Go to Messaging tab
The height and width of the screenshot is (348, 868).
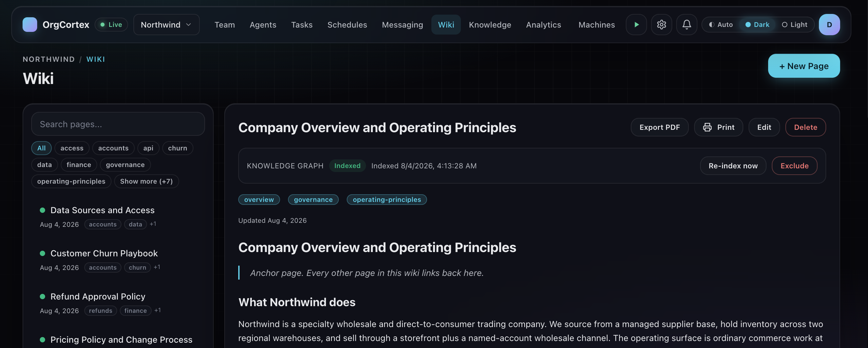click(402, 25)
